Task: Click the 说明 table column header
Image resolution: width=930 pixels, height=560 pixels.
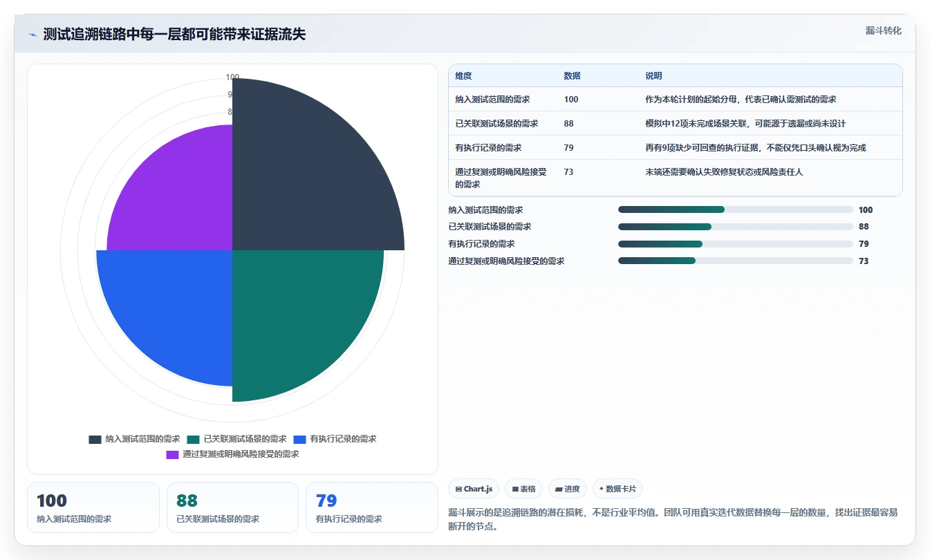Action: click(654, 76)
